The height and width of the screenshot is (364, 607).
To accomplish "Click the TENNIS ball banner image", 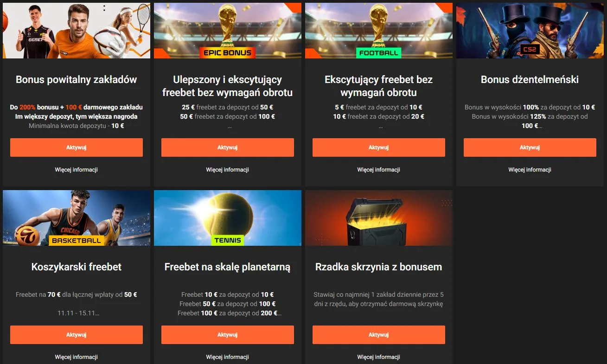I will (x=228, y=218).
